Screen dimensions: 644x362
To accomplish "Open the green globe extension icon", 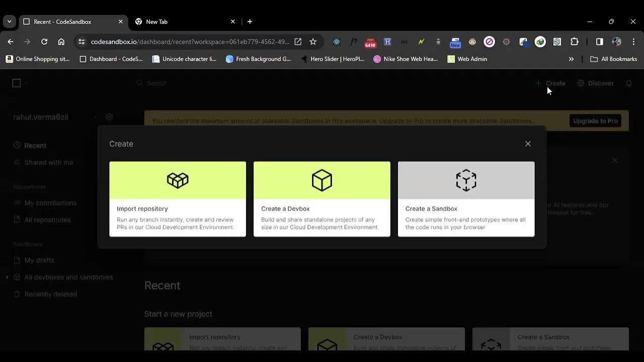I will coord(540,42).
